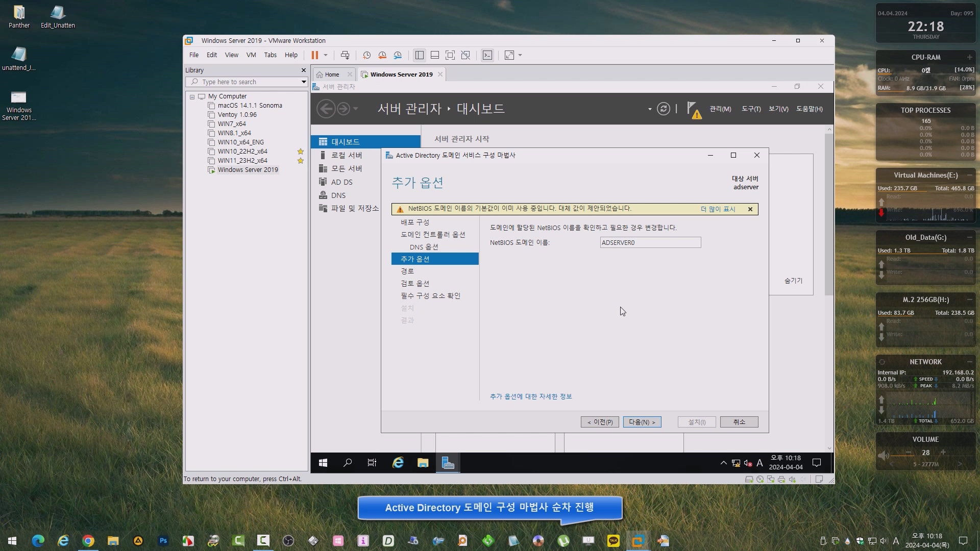The image size is (980, 551).
Task: Open the notifications flag with warning
Action: [x=694, y=110]
